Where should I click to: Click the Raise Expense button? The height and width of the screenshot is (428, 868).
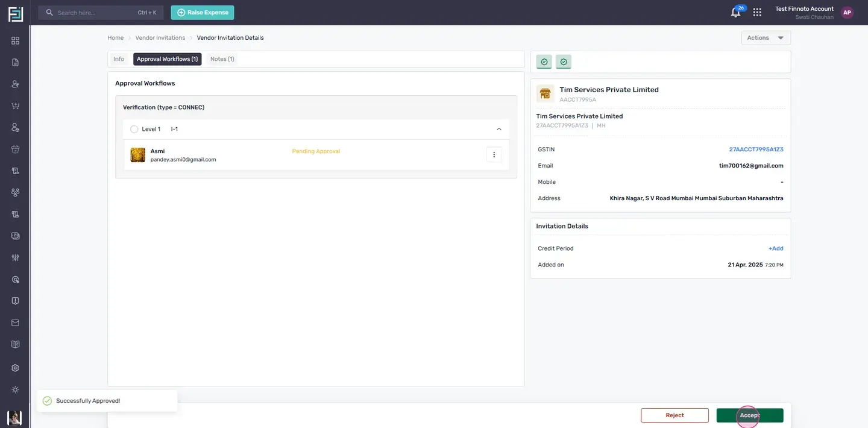tap(203, 13)
